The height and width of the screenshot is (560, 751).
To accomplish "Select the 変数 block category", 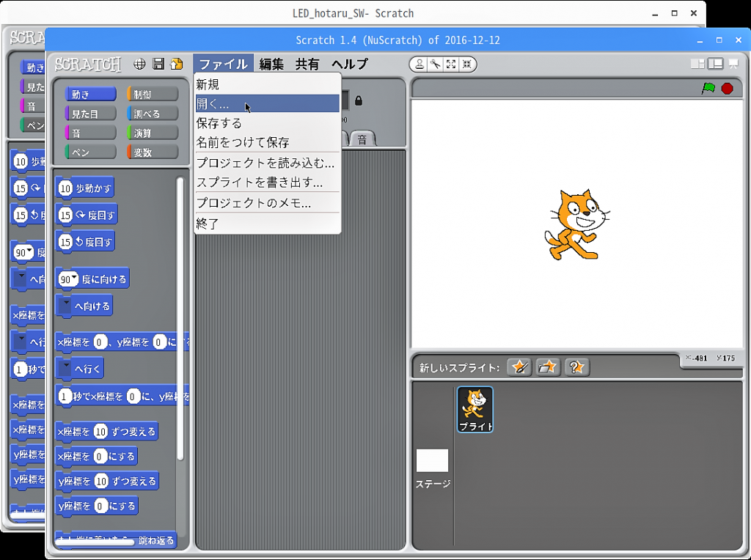I will 153,152.
